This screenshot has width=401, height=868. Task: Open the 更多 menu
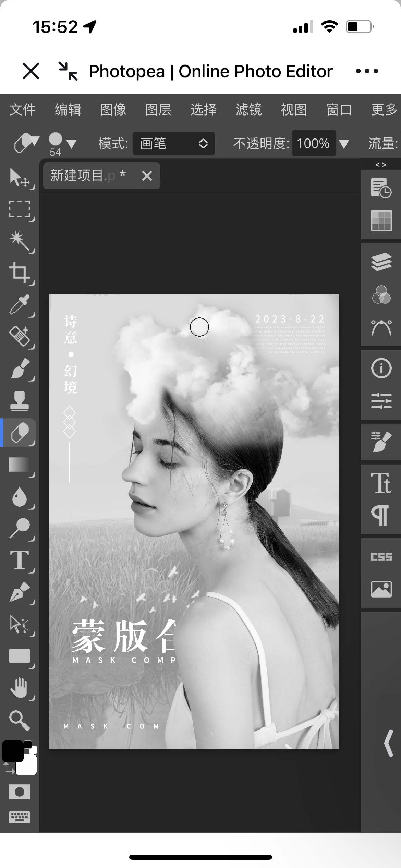[x=385, y=110]
